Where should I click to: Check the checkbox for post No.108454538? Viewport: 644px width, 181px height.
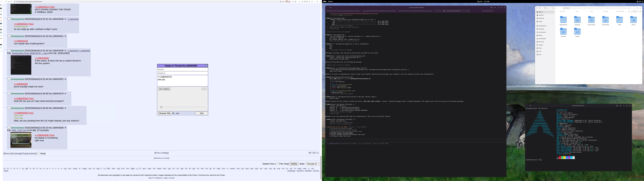(9, 19)
